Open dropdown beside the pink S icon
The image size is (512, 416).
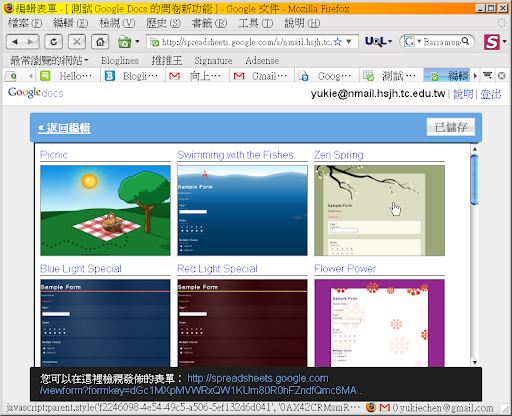(504, 42)
